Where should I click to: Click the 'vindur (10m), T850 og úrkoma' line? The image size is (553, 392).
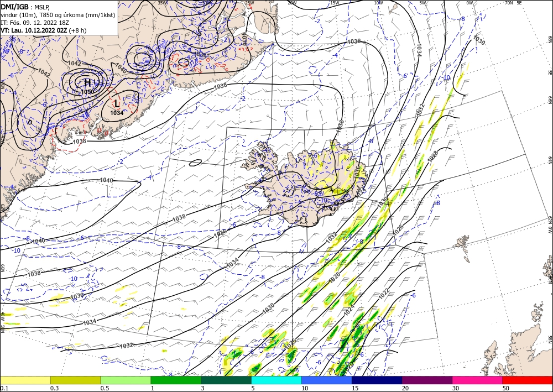58,14
